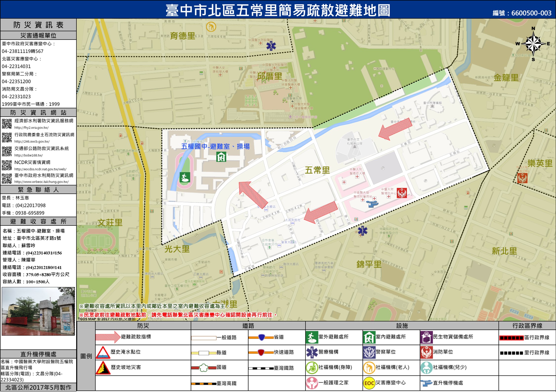Click the medical star icon in 育德里
Screen dimensions: 556x392
(x=271, y=46)
